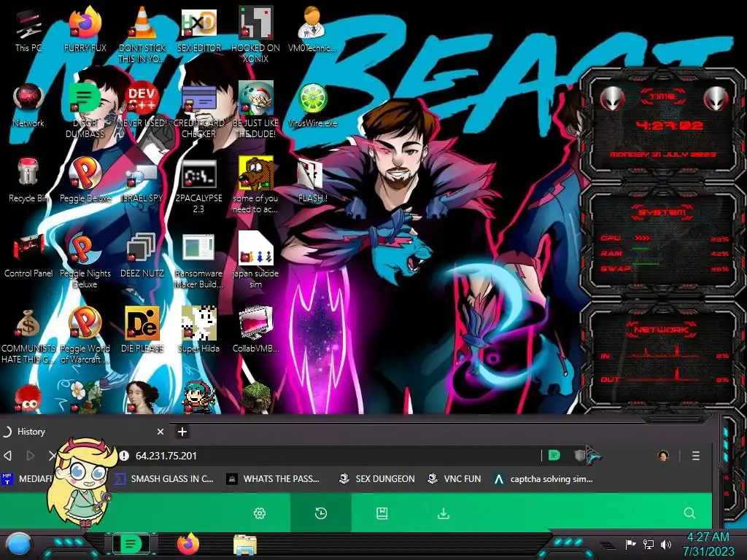
Task: Click the not-secure warning icon in address bar
Action: pos(124,456)
